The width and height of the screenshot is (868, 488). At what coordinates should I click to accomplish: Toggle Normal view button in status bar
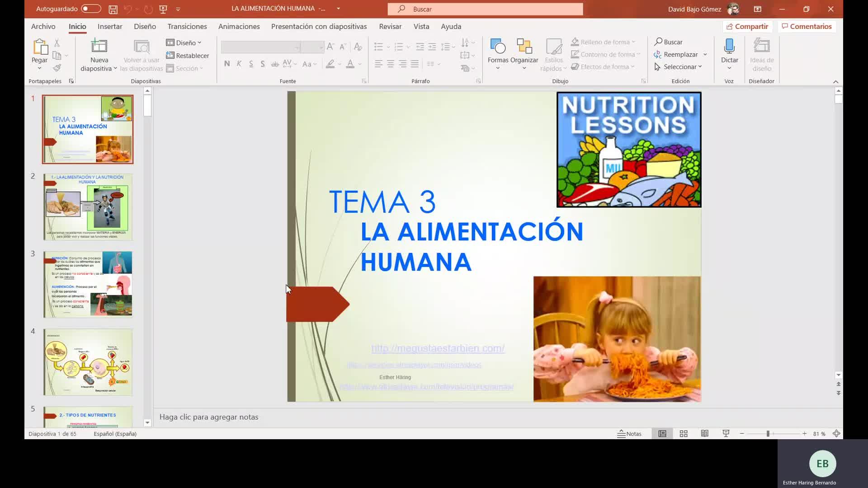pos(662,434)
